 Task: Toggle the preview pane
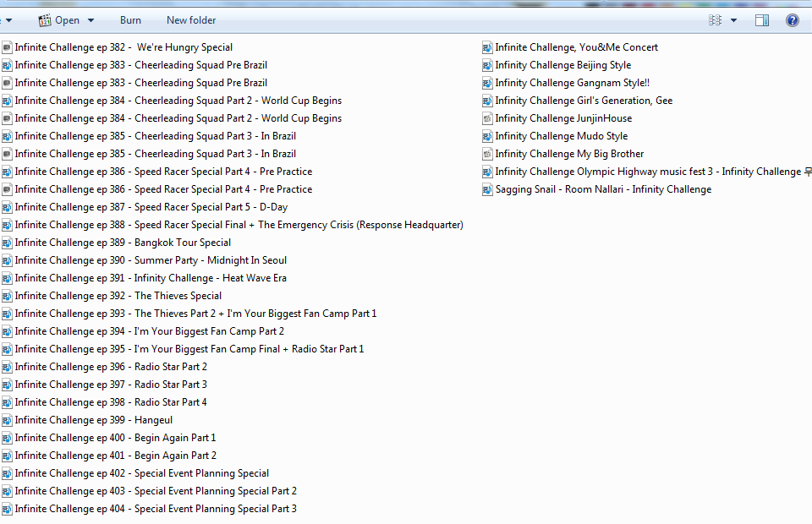click(762, 20)
